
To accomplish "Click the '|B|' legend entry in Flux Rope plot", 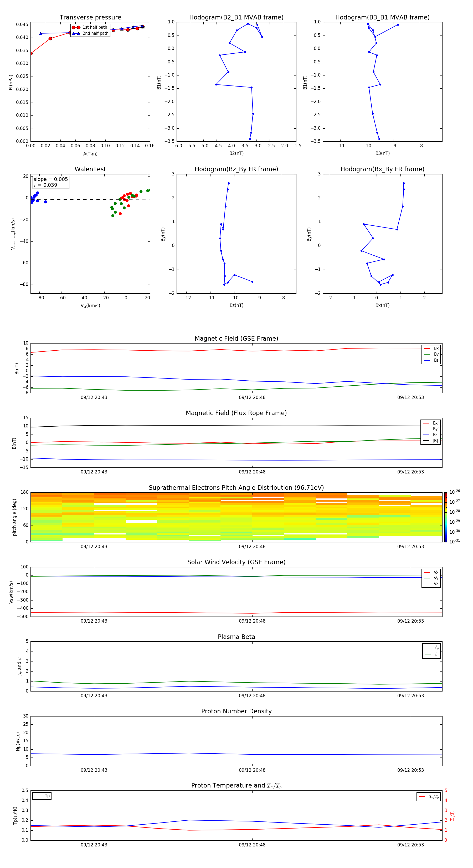I will click(x=431, y=441).
